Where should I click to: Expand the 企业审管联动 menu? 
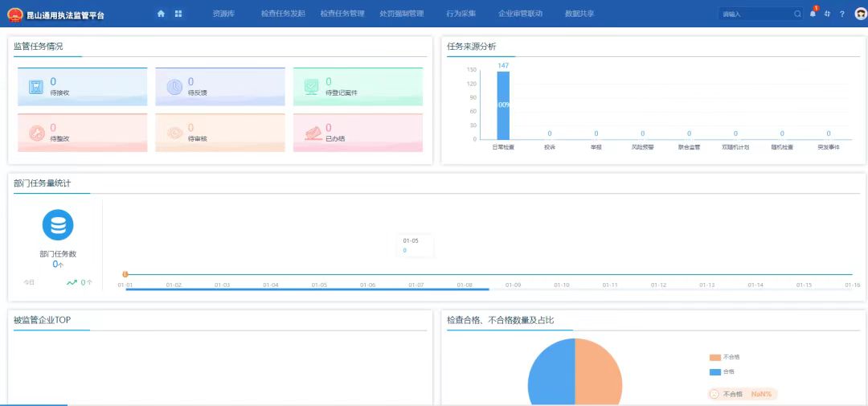[x=520, y=14]
